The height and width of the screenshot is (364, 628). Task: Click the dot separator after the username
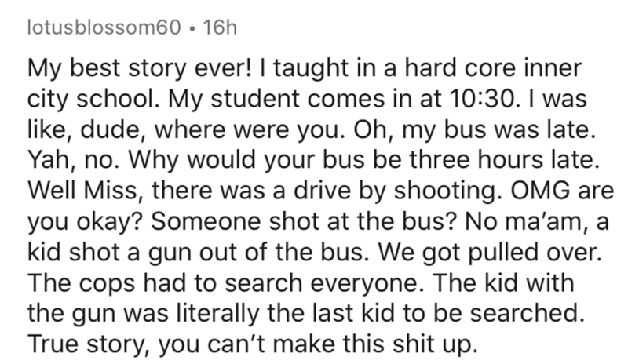click(x=192, y=29)
